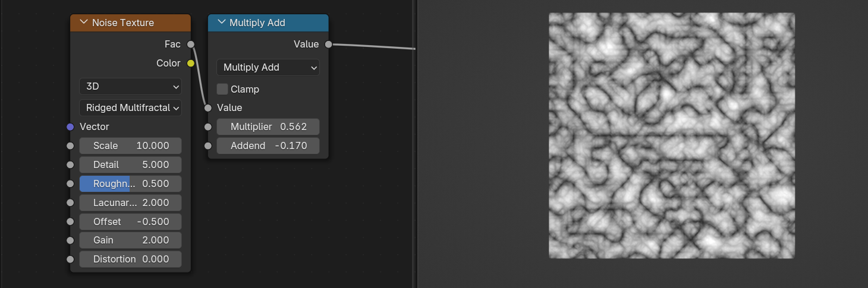Click the purple Vector input socket

click(x=70, y=126)
